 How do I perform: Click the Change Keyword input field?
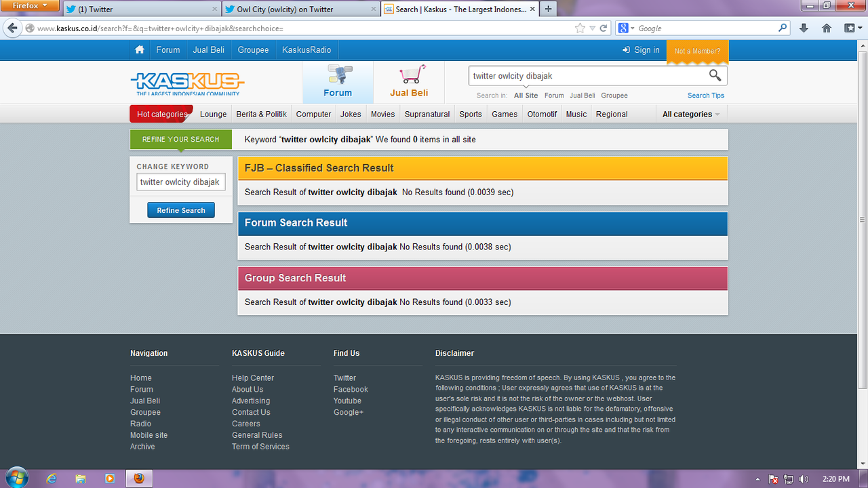tap(181, 182)
